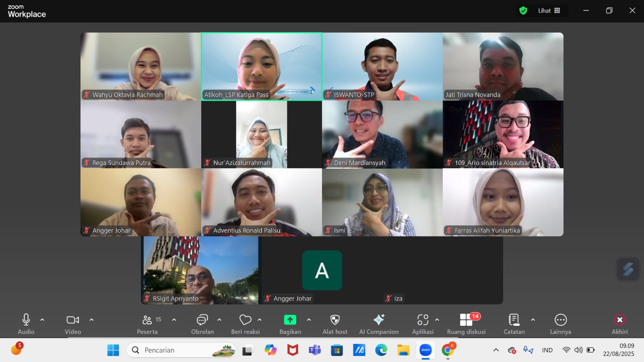Screen dimensions: 644x362
Task: Open Alat host shield tools
Action: point(335,320)
